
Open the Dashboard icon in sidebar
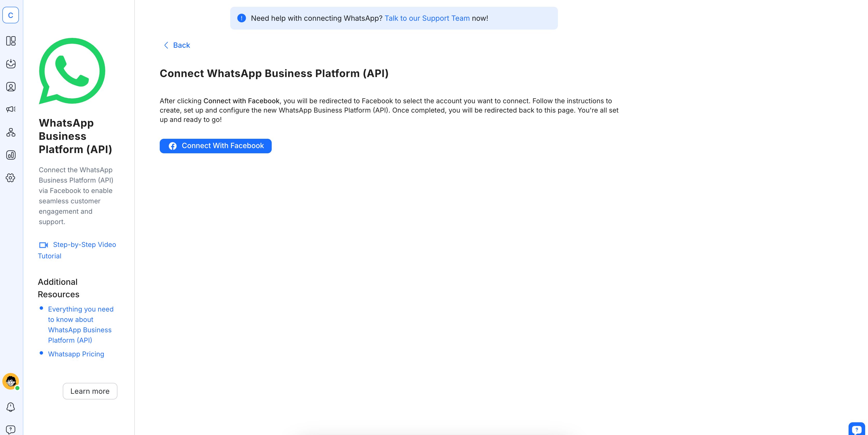coord(11,41)
